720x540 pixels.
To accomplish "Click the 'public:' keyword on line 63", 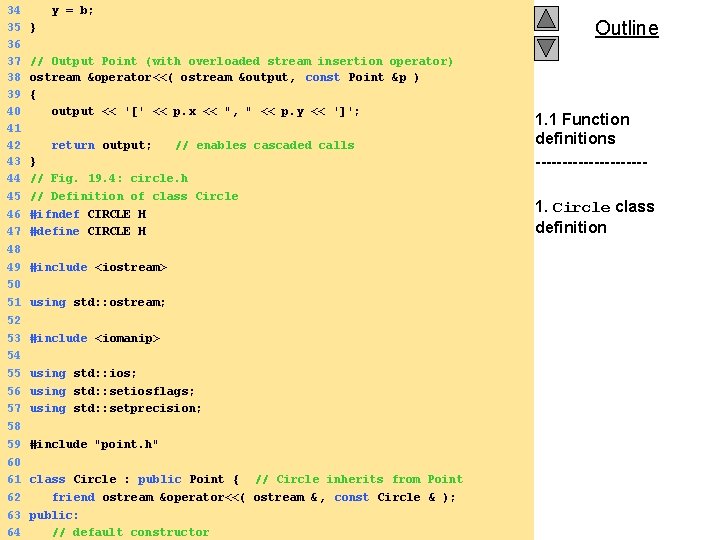I will [54, 515].
